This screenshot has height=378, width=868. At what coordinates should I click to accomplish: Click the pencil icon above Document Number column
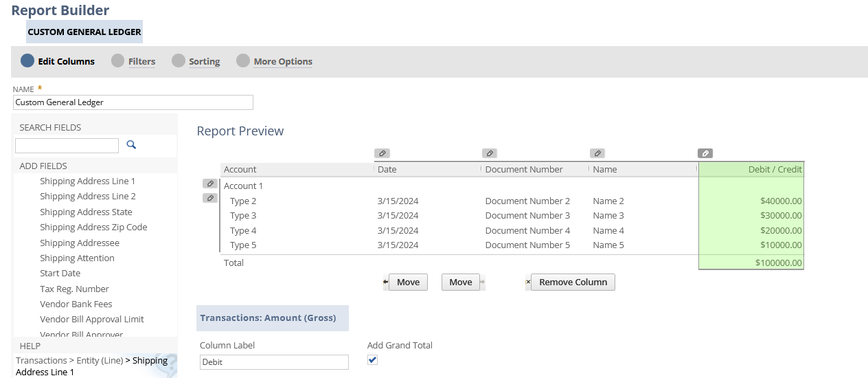click(490, 153)
